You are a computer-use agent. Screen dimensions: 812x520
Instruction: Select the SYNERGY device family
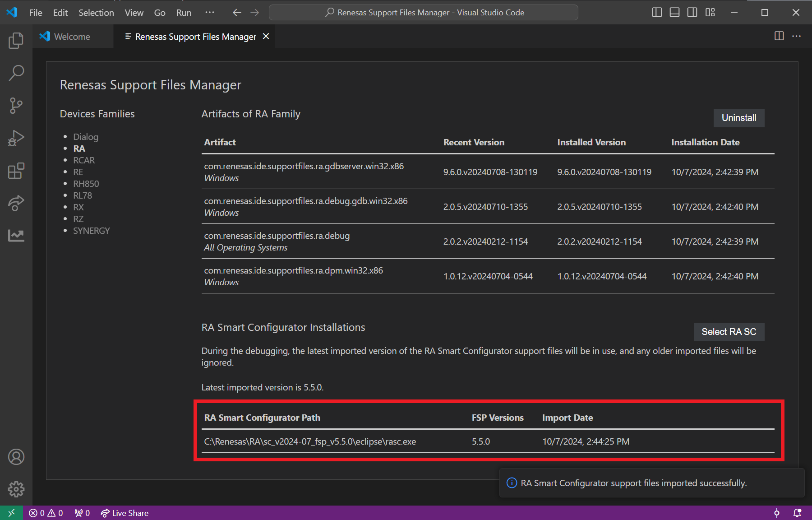[92, 231]
